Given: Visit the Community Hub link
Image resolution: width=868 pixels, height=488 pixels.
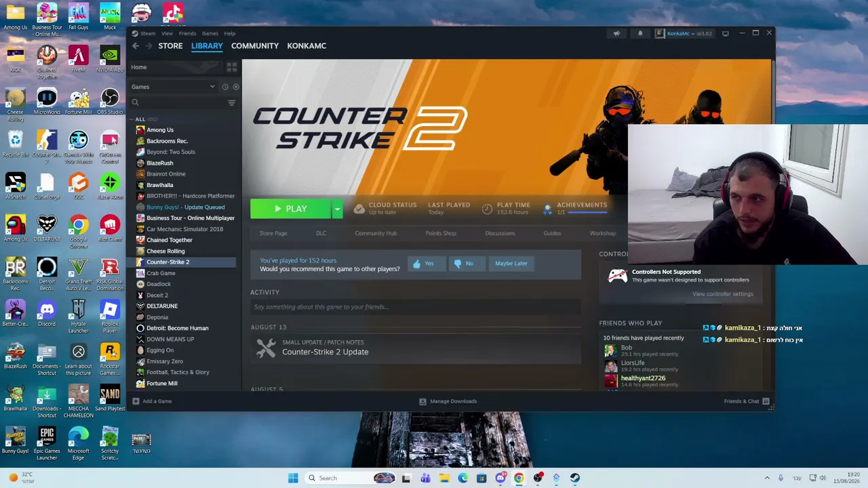Looking at the screenshot, I should [x=376, y=233].
